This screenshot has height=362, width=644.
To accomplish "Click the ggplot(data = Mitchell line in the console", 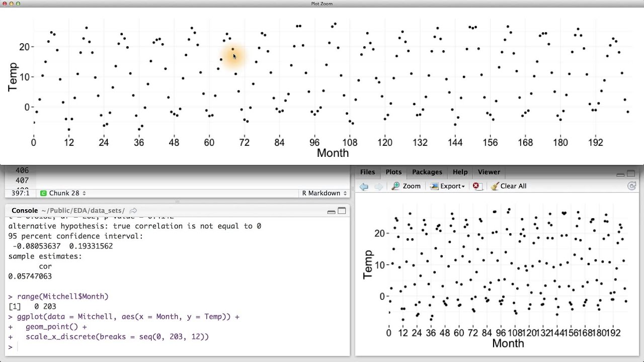I will click(x=128, y=317).
